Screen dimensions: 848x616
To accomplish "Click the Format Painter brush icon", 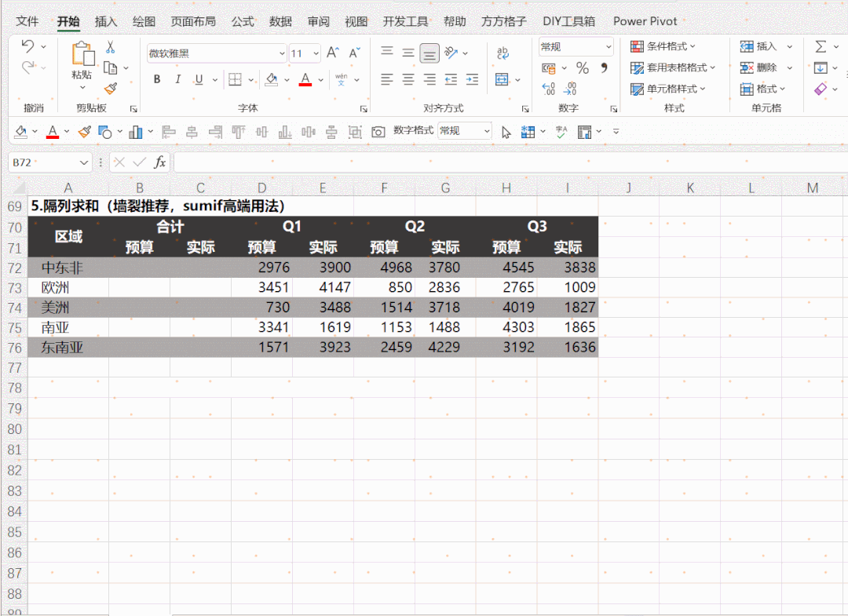I will tap(111, 88).
